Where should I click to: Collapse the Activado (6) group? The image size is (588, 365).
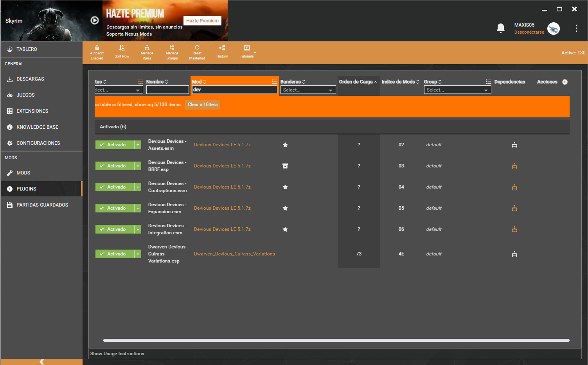click(113, 127)
